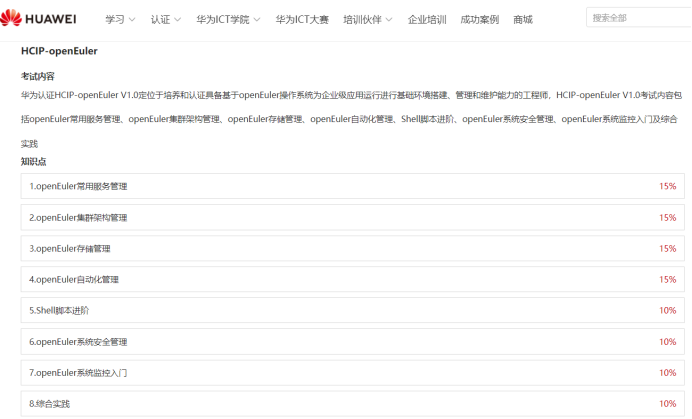Screen dimensions: 692x419
Task: Select the HCIP-openEuler heading
Action: coord(59,51)
